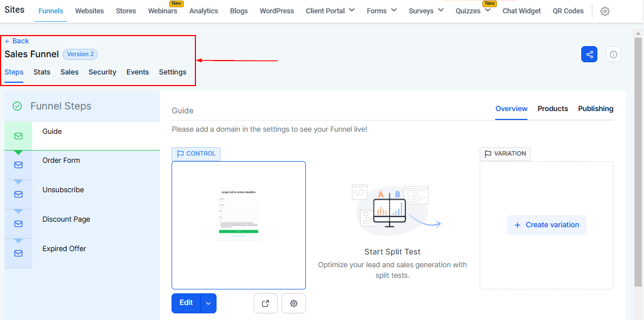Click the Order Form envelope icon
This screenshot has height=320, width=644.
(18, 165)
